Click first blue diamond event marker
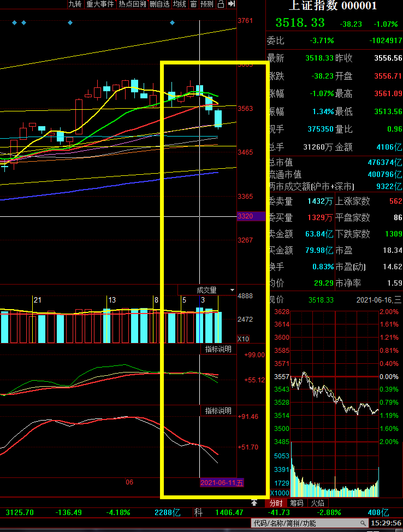Viewport: 403px width, 532px height. pyautogui.click(x=14, y=22)
